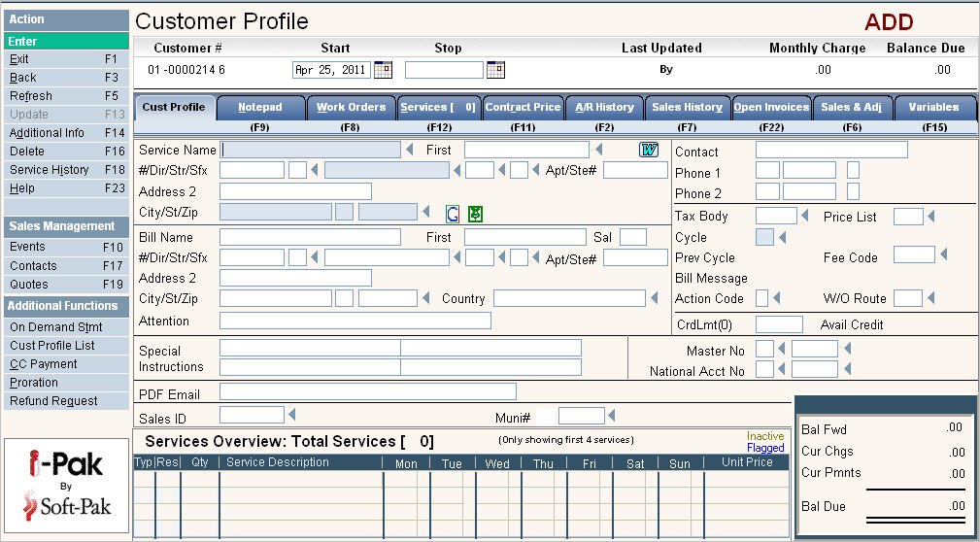
Task: Open Proration function
Action: point(66,383)
